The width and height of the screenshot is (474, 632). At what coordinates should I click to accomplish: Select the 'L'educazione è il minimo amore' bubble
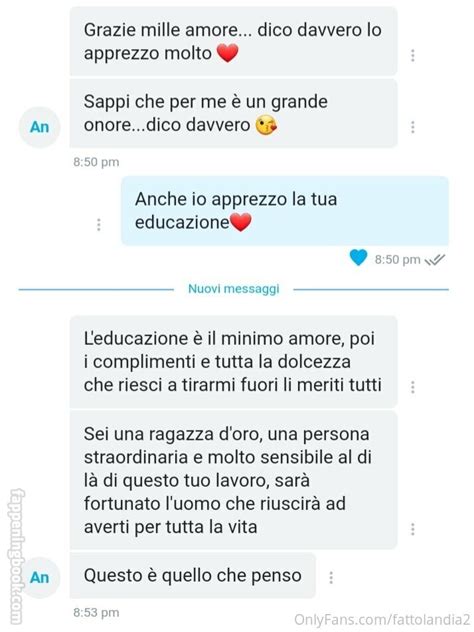(233, 362)
